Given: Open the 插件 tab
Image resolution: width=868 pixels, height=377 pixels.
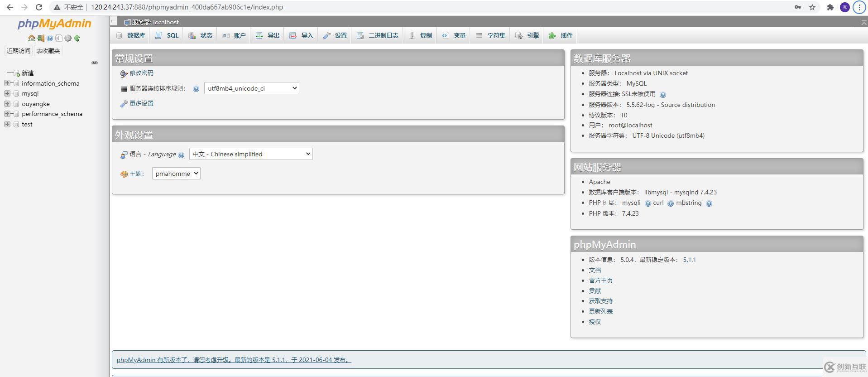Looking at the screenshot, I should pyautogui.click(x=560, y=35).
